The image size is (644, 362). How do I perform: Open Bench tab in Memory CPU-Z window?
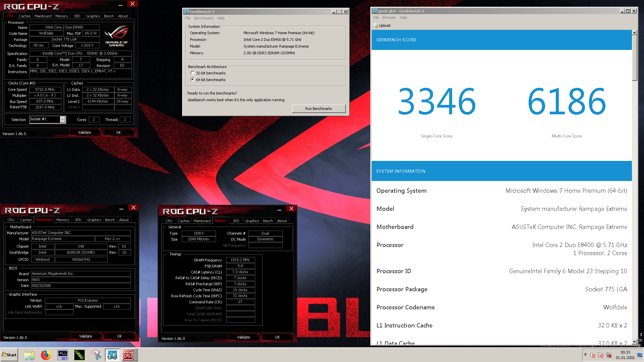pyautogui.click(x=268, y=221)
